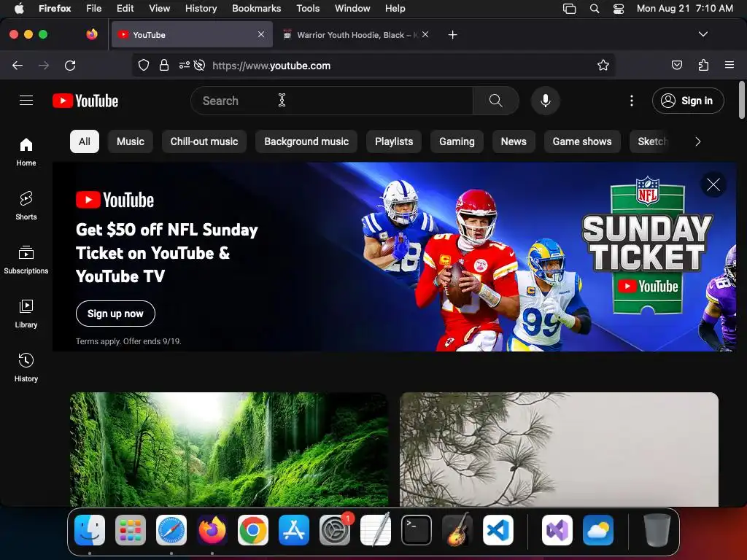
Task: Open App Store from the Dock
Action: tap(294, 530)
